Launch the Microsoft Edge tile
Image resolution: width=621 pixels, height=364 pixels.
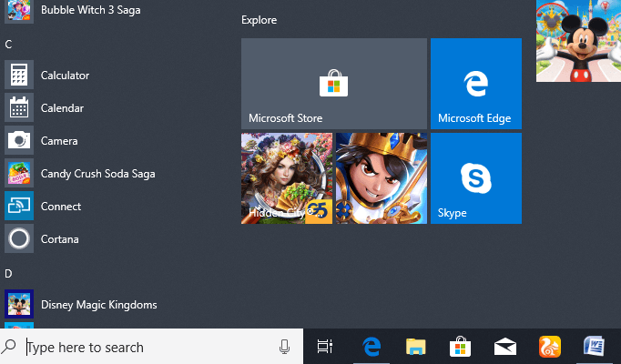476,84
